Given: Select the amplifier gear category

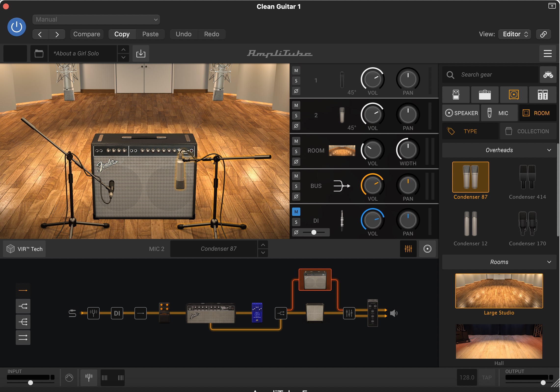Looking at the screenshot, I should pos(485,95).
